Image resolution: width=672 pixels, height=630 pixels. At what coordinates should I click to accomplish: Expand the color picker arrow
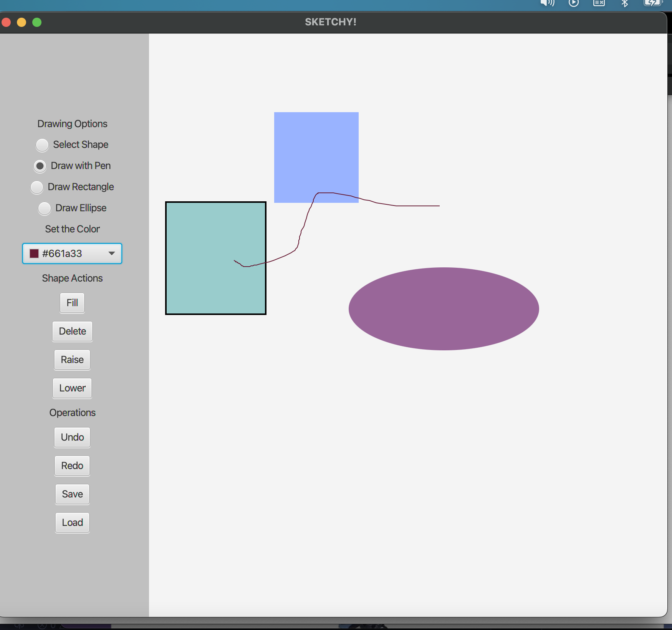click(112, 254)
